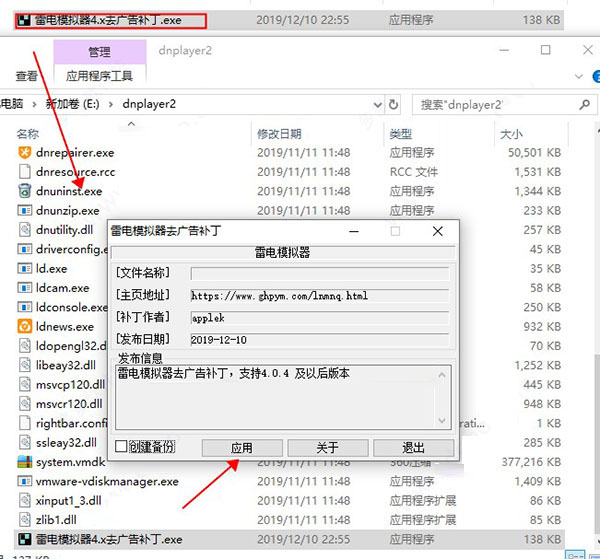The image size is (600, 559).
Task: Click the 377,216 KB size value
Action: pos(532,462)
